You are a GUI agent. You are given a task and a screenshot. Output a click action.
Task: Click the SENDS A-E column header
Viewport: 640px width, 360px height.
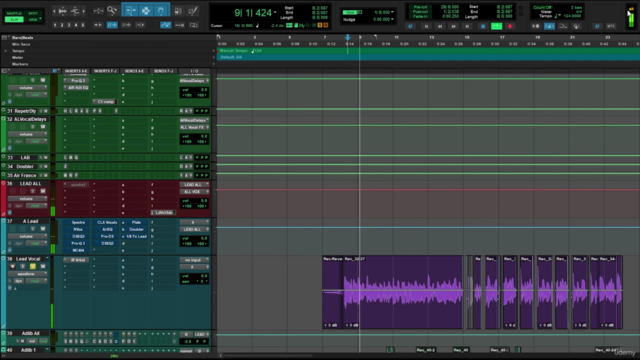point(134,71)
